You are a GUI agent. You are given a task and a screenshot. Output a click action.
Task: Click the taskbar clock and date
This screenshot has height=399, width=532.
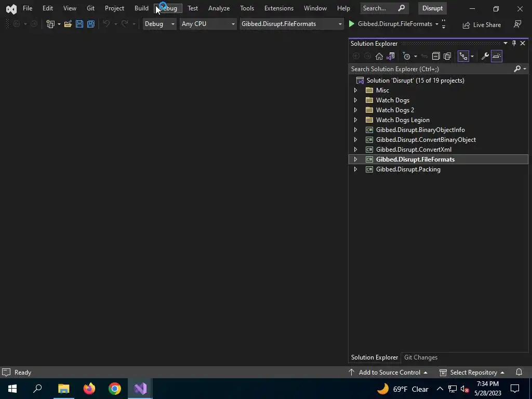point(487,389)
